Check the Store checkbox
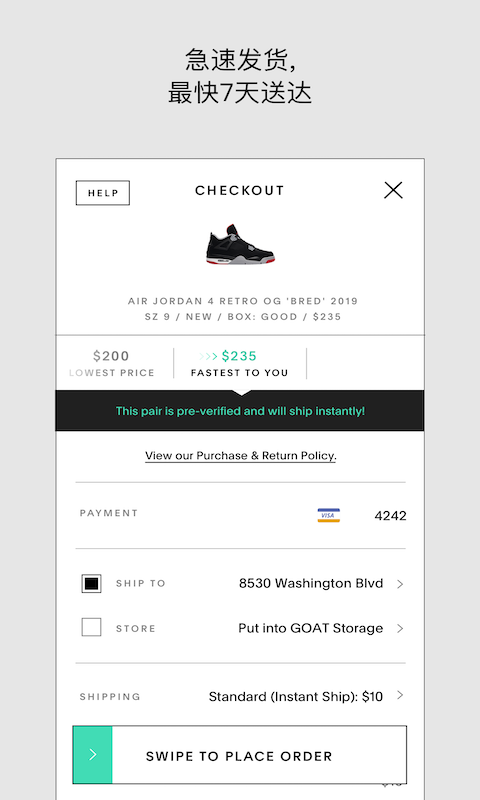Viewport: 480px width, 800px height. [91, 628]
